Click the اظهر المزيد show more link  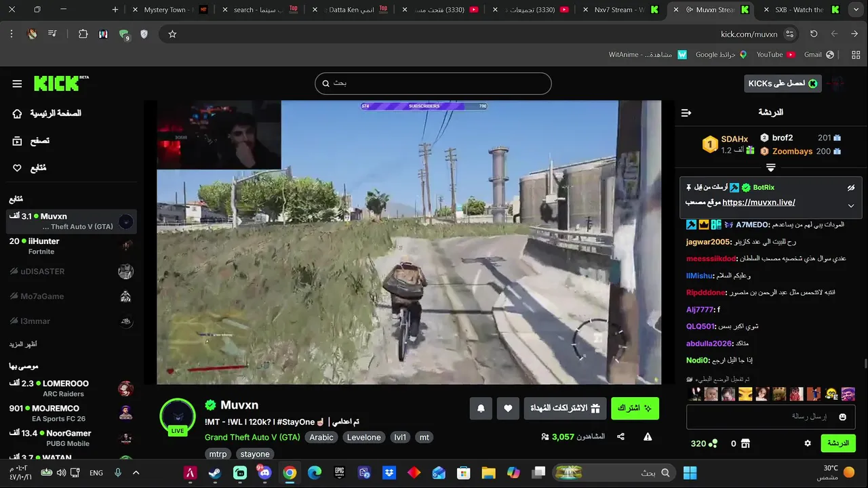click(x=23, y=344)
